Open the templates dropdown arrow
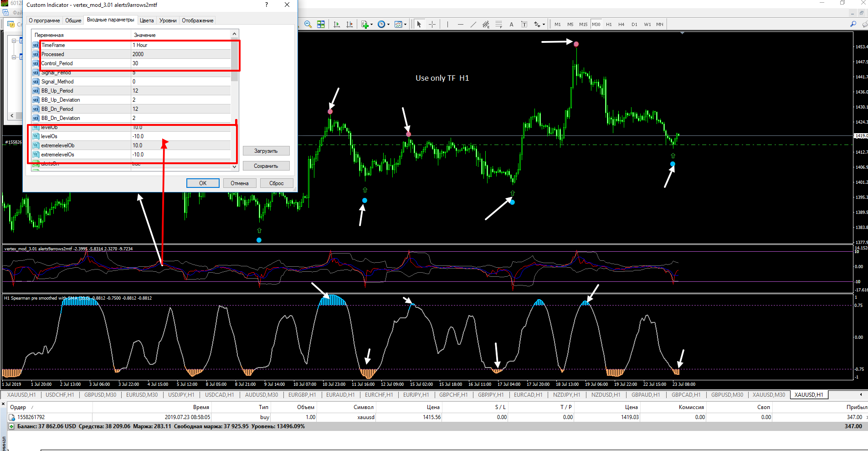 pyautogui.click(x=406, y=25)
